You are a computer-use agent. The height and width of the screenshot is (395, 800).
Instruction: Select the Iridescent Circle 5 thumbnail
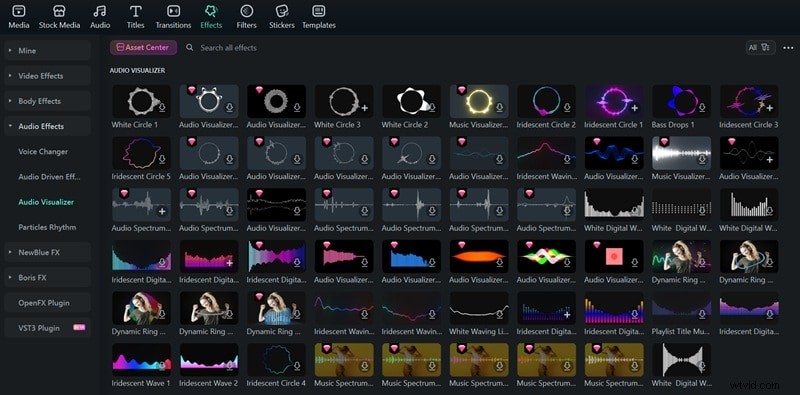(141, 153)
